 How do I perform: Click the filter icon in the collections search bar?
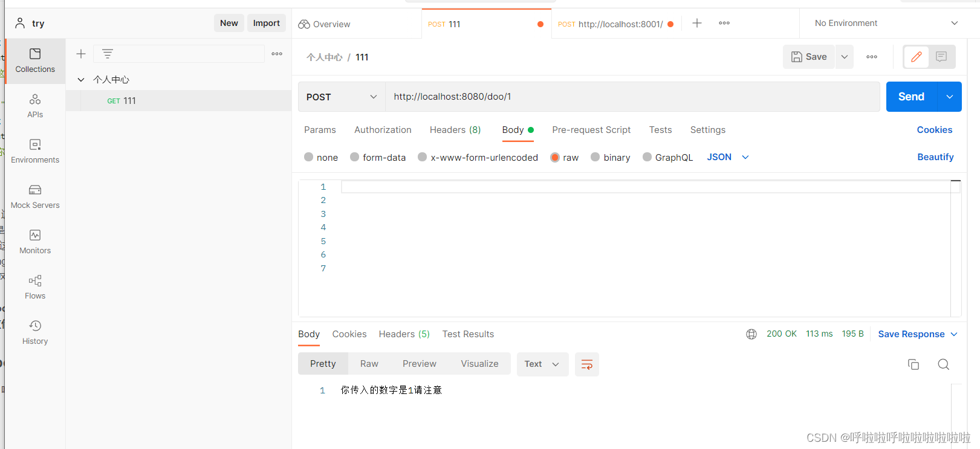click(x=108, y=54)
